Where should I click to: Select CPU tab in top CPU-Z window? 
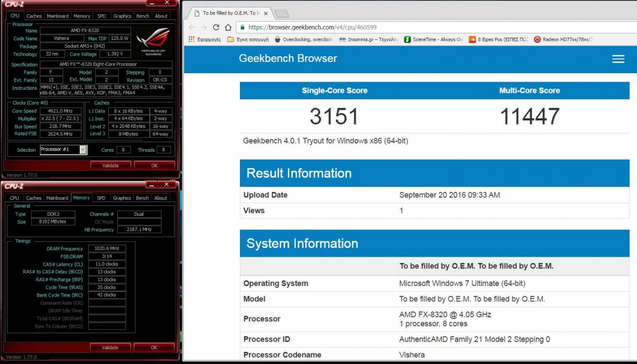pos(15,16)
